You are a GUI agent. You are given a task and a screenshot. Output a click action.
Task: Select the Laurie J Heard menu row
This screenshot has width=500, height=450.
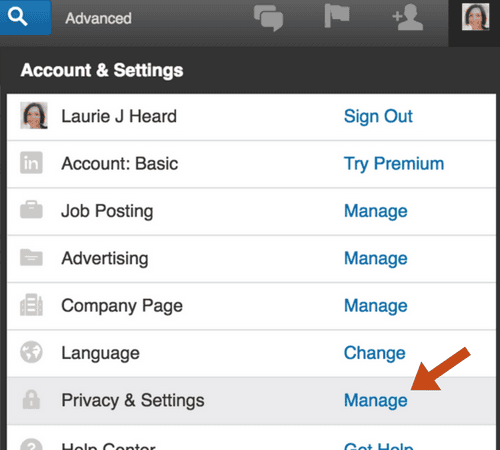[251, 117]
